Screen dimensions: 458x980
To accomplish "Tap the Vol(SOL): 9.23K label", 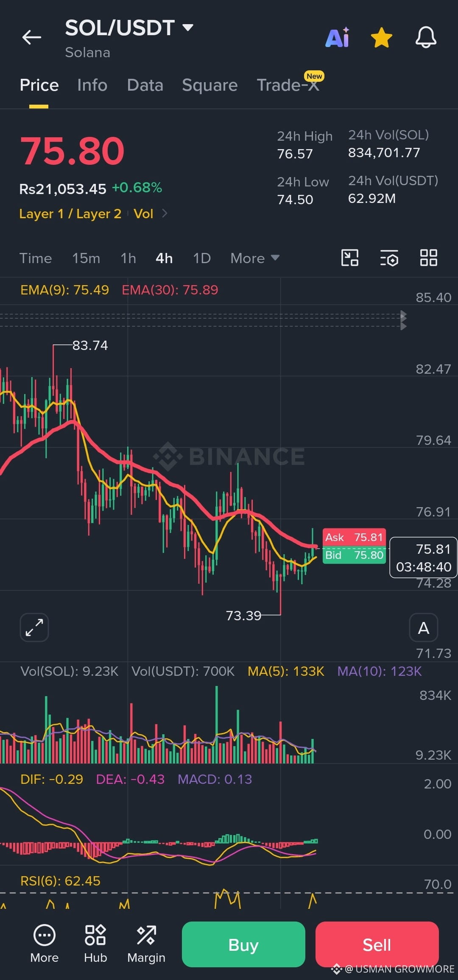I will [70, 671].
